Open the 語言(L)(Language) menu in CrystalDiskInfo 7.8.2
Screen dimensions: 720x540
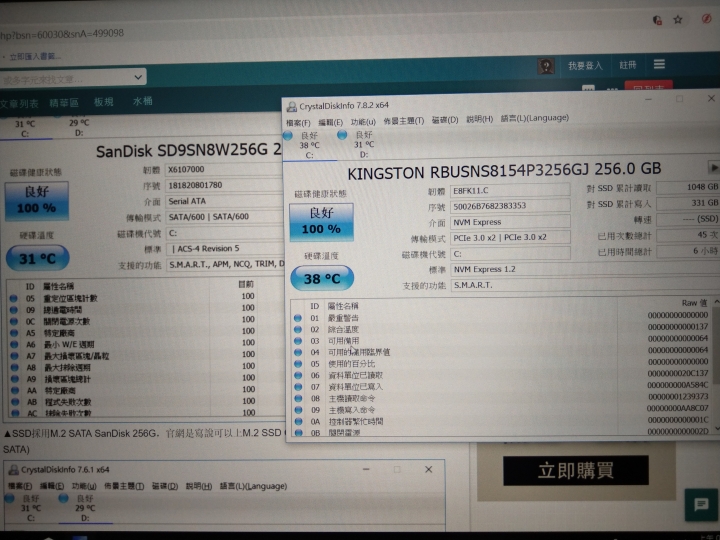pyautogui.click(x=534, y=118)
